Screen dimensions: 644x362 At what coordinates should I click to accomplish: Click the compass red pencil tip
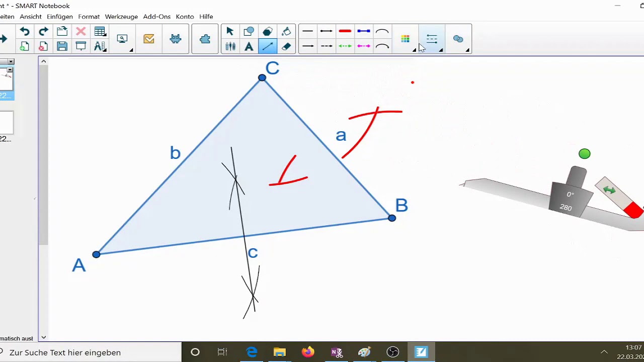tap(634, 210)
